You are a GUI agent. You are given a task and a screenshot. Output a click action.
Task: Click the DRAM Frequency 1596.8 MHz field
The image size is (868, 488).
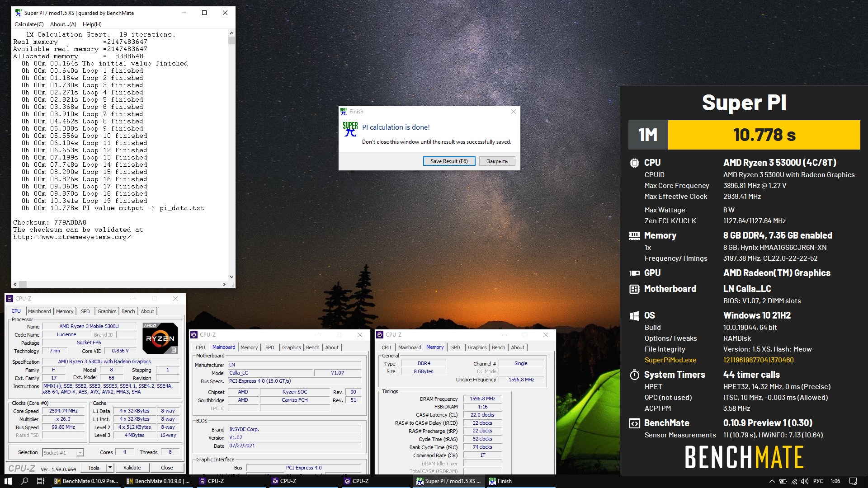tap(482, 399)
